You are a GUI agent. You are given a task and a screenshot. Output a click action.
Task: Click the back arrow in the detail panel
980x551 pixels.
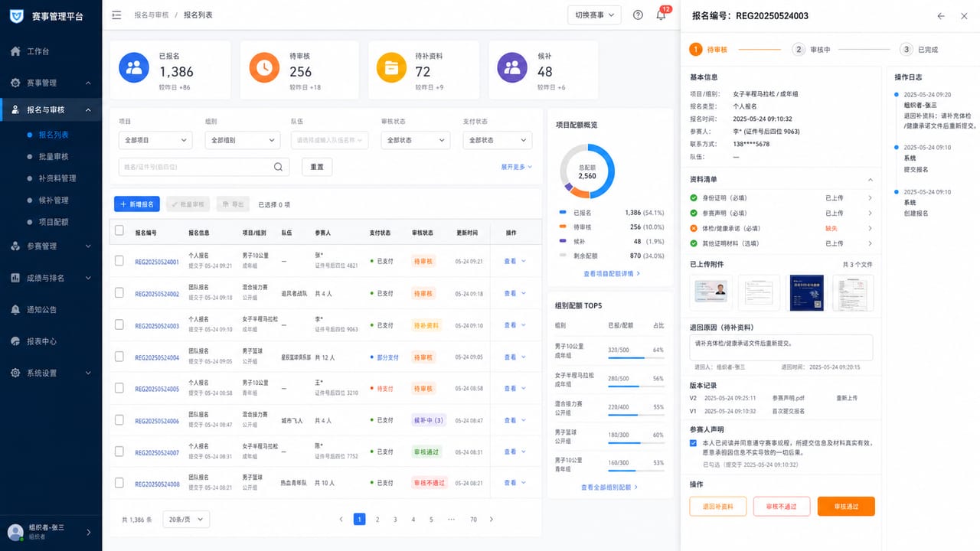[x=941, y=16]
